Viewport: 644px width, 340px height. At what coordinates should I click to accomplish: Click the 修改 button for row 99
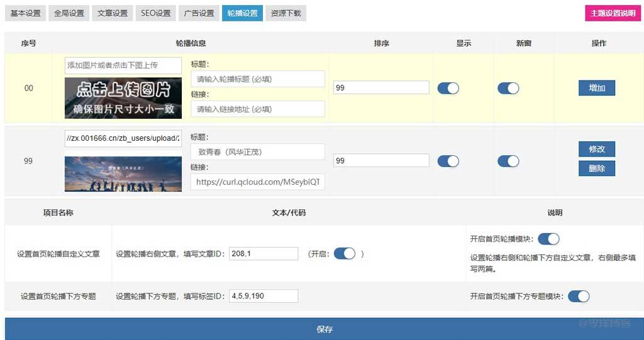pyautogui.click(x=596, y=149)
